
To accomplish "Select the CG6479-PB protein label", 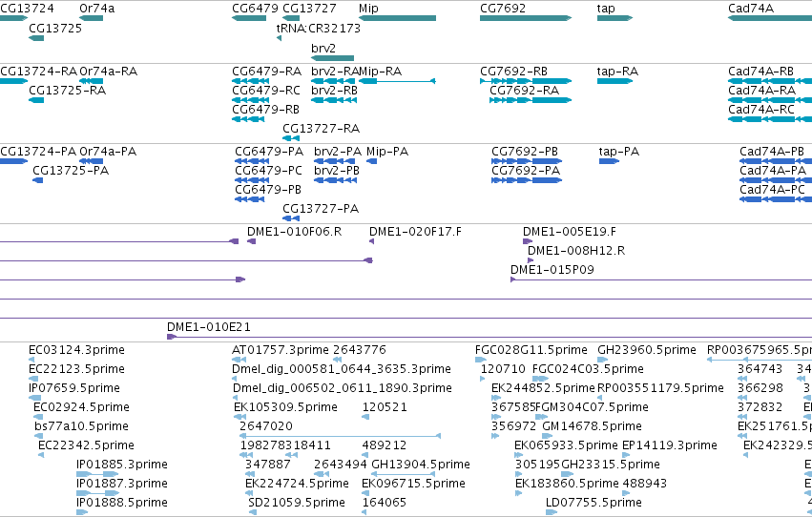I will pos(268,190).
